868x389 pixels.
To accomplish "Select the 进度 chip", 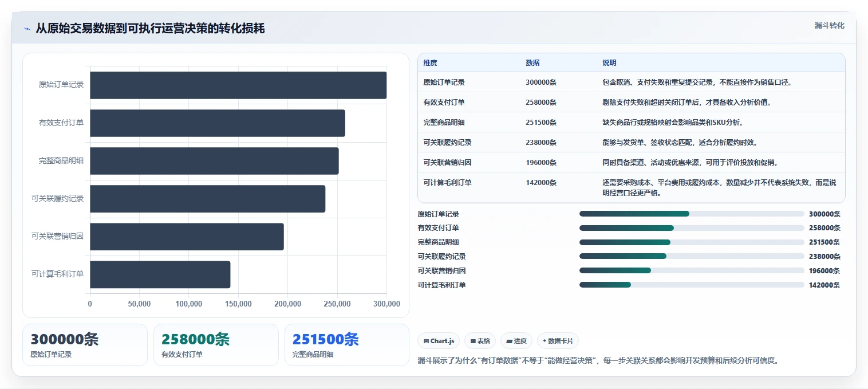I will point(516,341).
